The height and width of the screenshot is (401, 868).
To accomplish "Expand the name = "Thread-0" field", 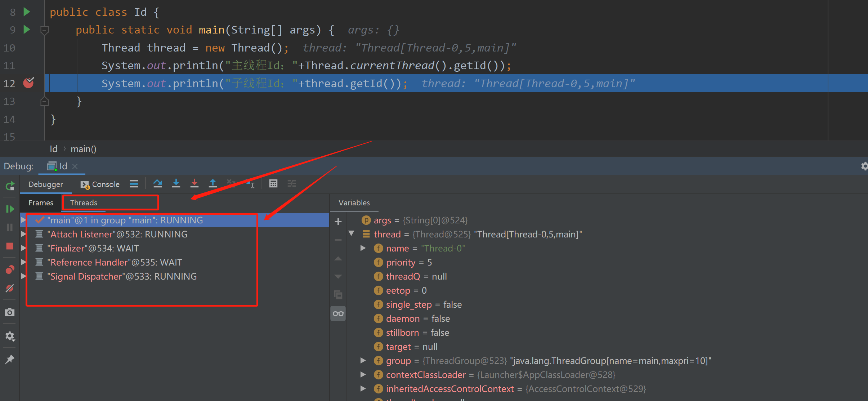I will (363, 248).
